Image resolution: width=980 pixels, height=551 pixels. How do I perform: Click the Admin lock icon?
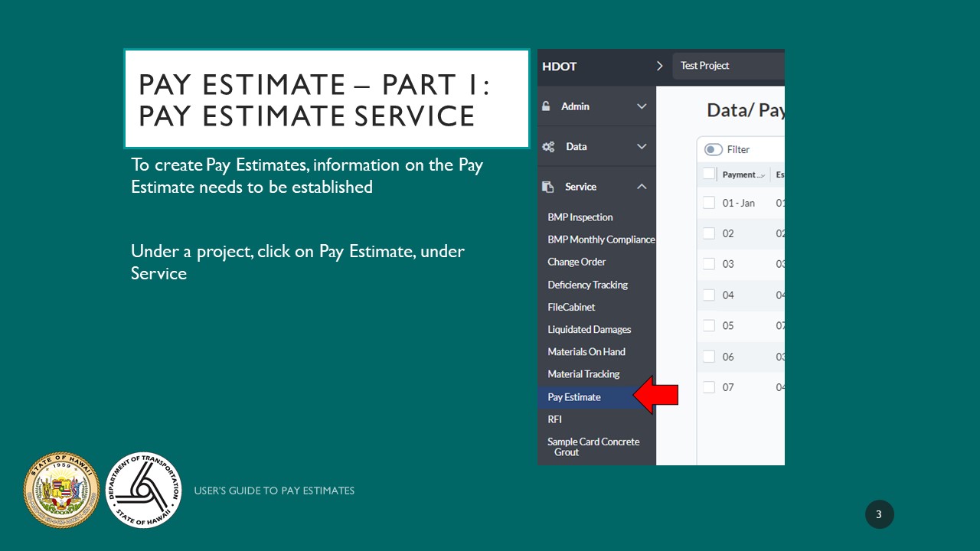pyautogui.click(x=546, y=106)
